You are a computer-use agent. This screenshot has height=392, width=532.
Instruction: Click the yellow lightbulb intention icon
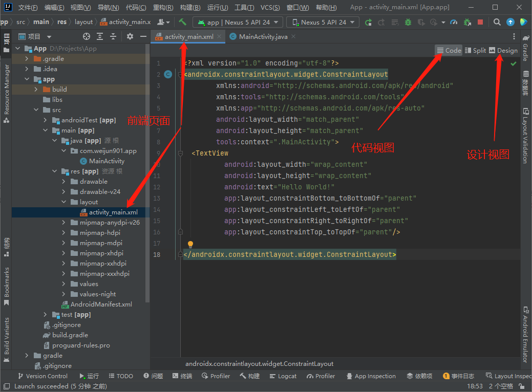coord(190,244)
